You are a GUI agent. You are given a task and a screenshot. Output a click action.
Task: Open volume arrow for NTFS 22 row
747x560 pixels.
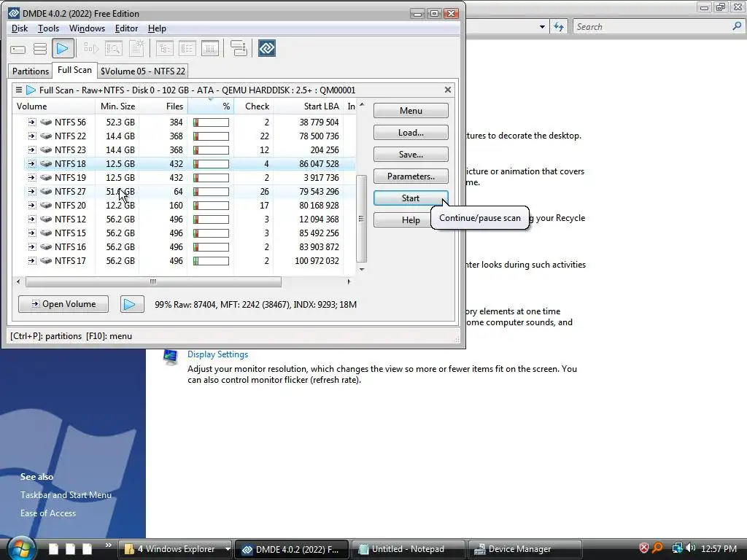pos(31,136)
